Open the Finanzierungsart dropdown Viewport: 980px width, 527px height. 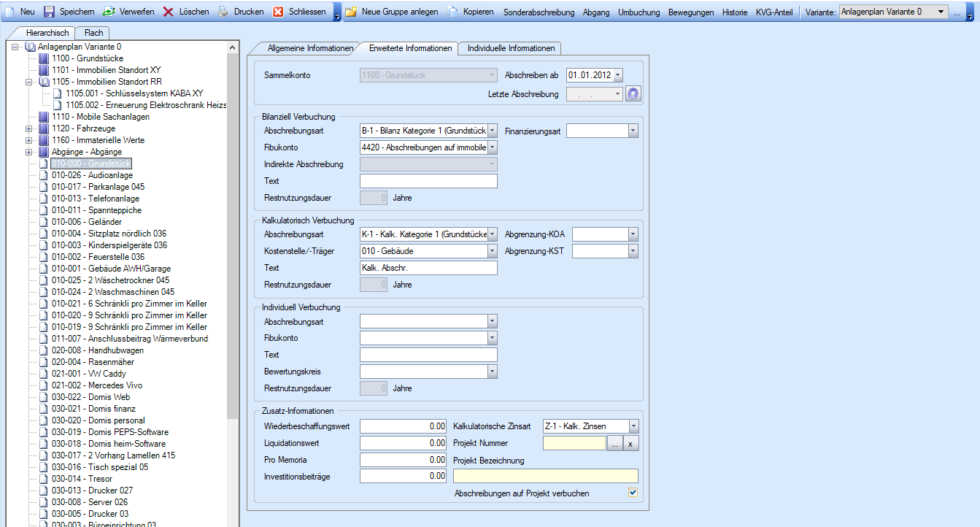(633, 131)
